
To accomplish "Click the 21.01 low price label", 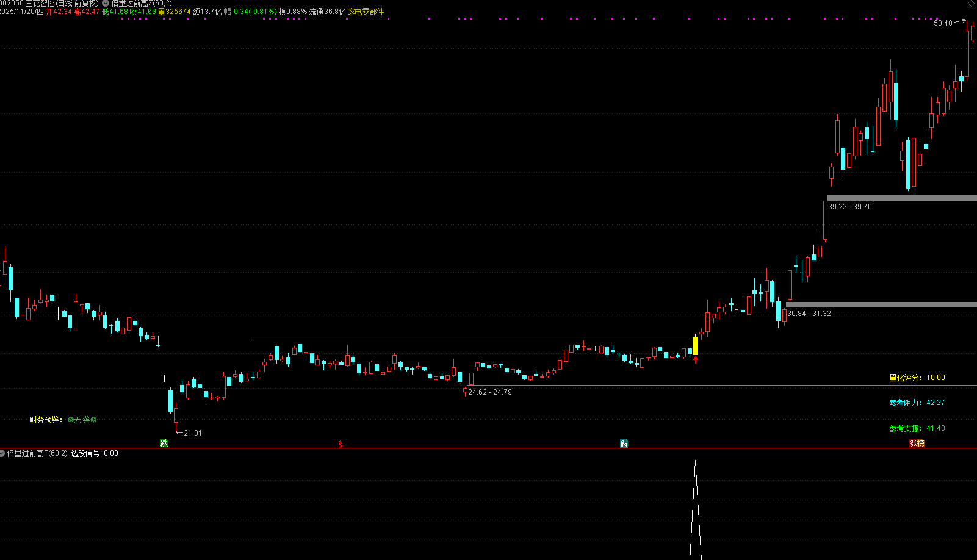I will tap(193, 433).
